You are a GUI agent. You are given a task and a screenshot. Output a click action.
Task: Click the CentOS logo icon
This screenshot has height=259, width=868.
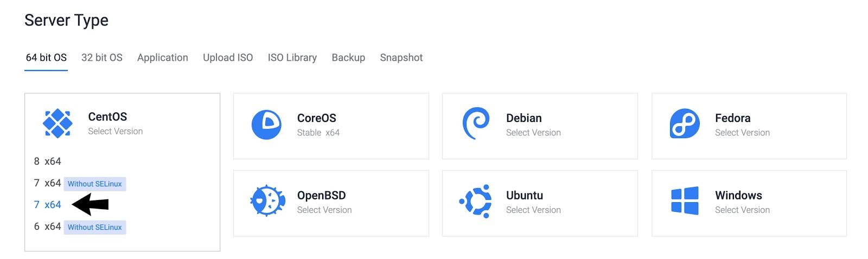pos(58,124)
